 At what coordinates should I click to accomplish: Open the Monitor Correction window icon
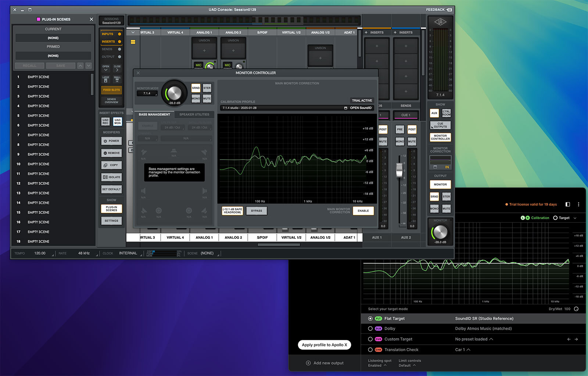click(x=435, y=167)
